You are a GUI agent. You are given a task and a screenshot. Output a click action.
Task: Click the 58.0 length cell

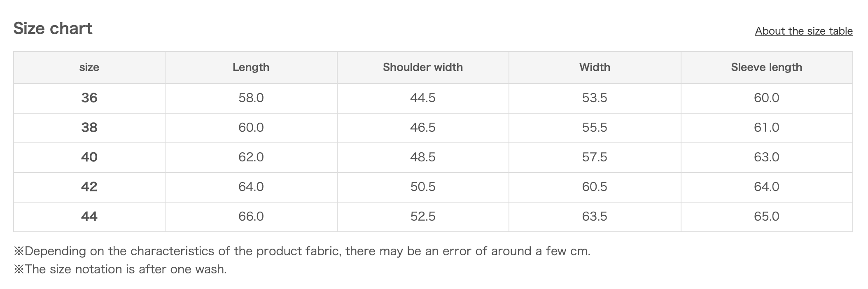coord(251,98)
